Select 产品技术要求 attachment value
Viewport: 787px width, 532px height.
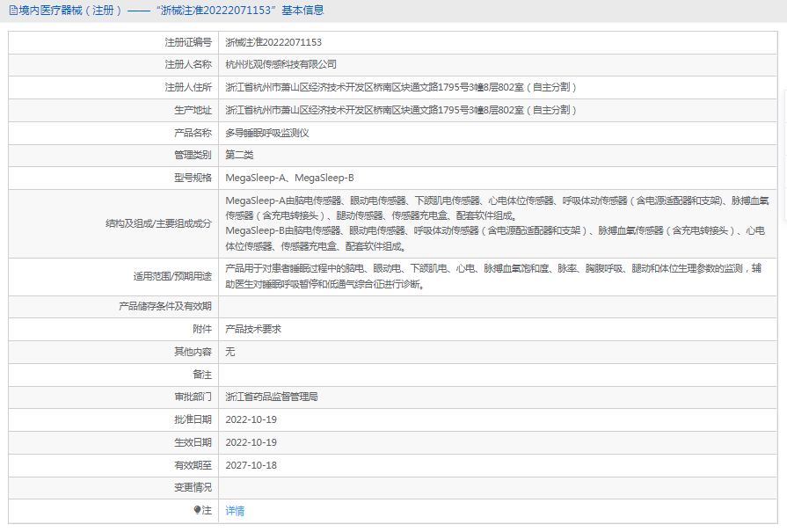(253, 329)
